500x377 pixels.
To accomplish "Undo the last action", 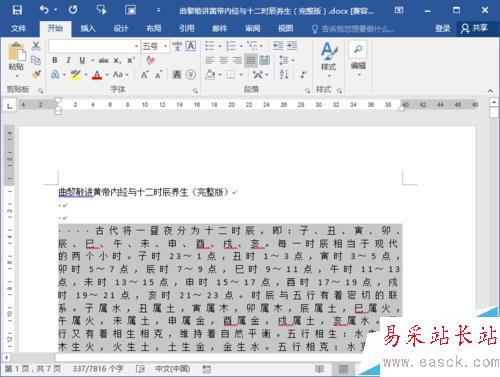I will (x=44, y=10).
